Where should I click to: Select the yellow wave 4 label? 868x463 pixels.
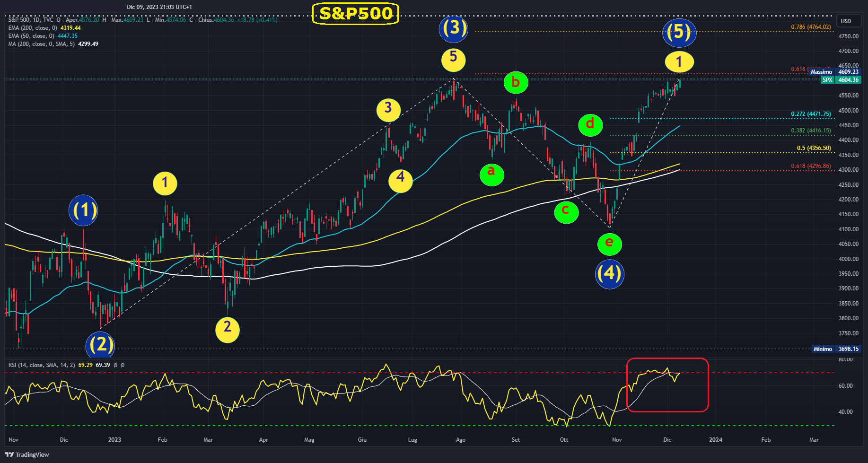(400, 180)
